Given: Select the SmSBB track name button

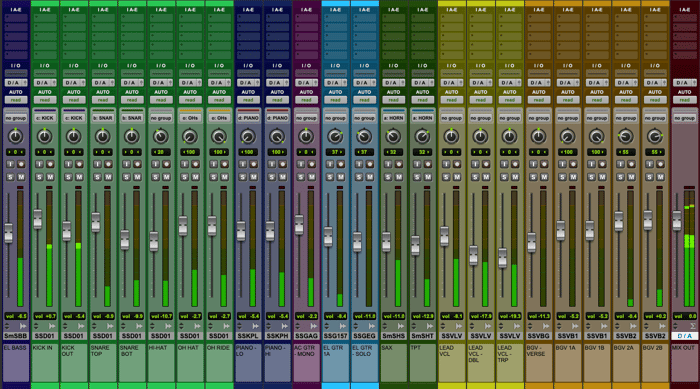Looking at the screenshot, I should [16, 336].
